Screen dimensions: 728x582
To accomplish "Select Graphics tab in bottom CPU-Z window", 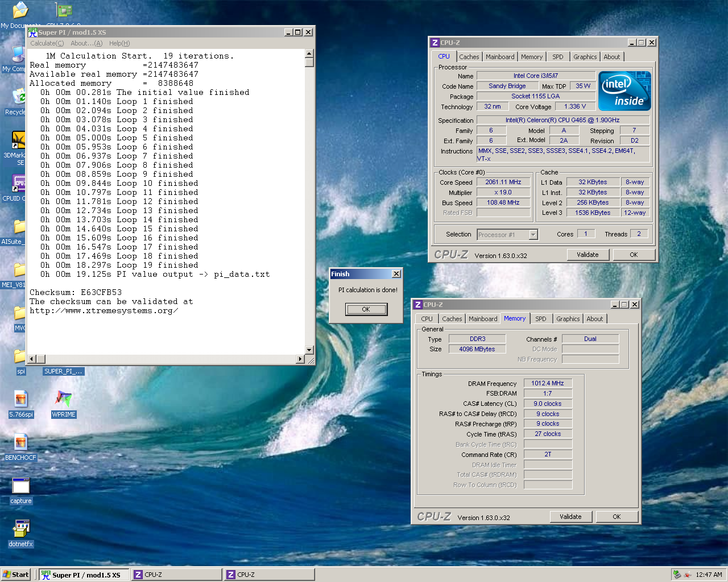I will (568, 319).
